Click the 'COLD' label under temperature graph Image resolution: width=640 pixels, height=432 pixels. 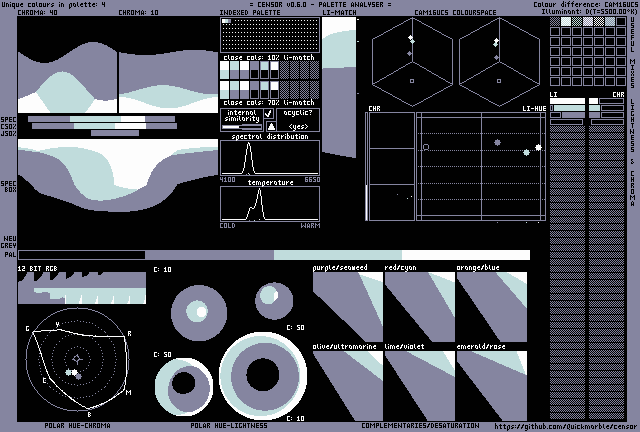[227, 225]
